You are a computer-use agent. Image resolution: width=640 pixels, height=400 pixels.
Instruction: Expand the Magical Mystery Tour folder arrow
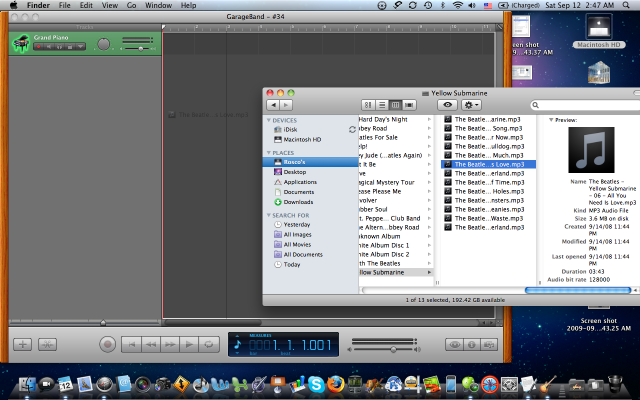pos(429,182)
